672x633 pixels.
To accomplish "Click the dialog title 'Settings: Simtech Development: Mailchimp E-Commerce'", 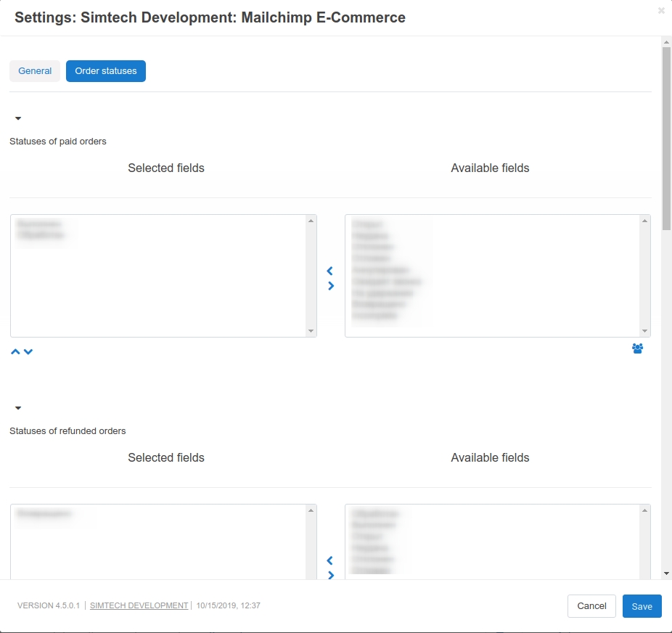I will [210, 17].
